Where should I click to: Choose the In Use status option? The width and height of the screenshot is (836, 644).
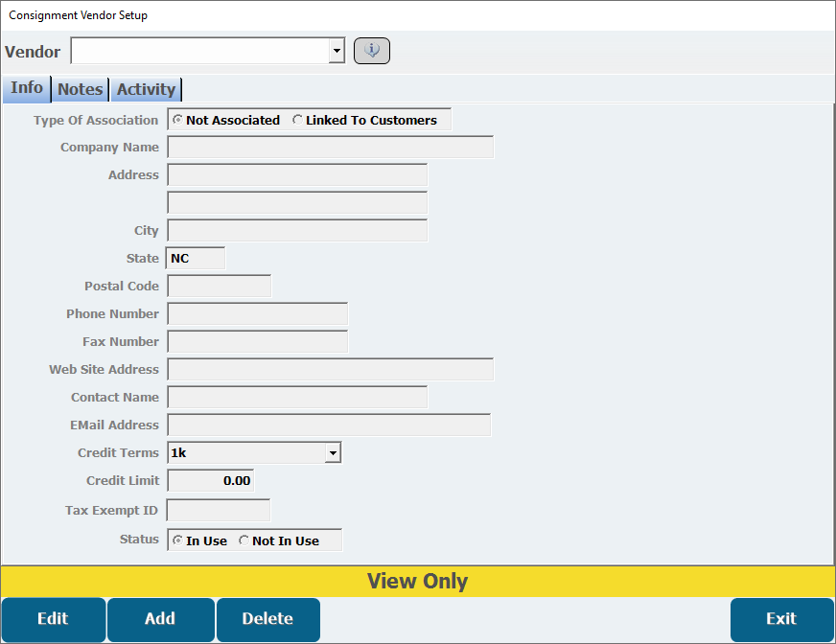(178, 540)
